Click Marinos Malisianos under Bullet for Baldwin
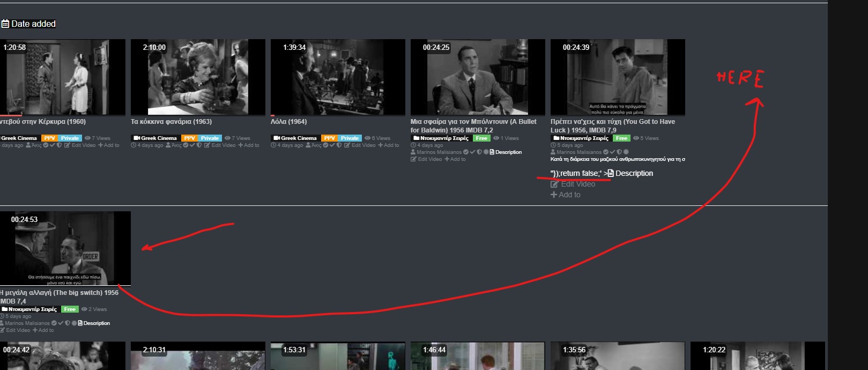 point(436,152)
